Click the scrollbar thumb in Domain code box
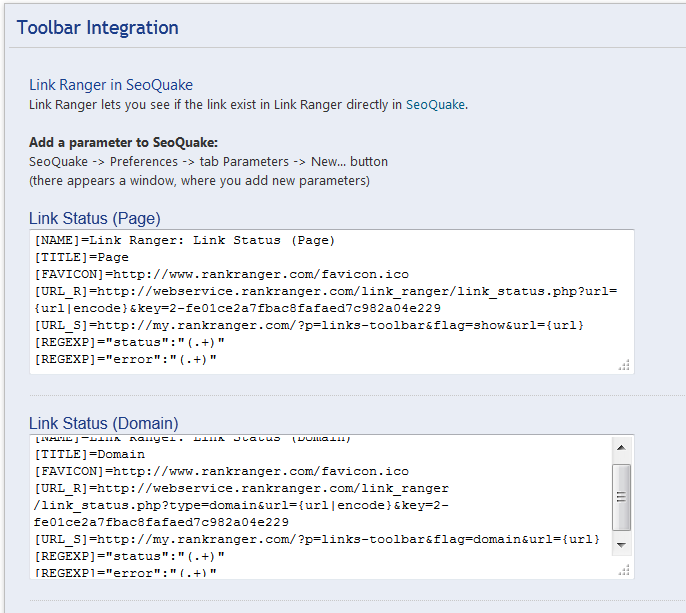 pos(621,496)
